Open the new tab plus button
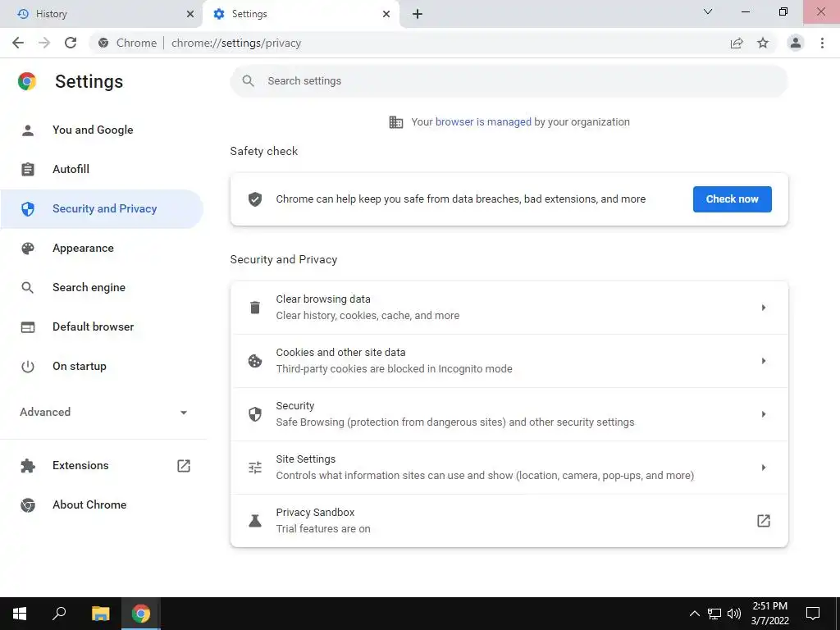Viewport: 840px width, 630px height. 418,14
